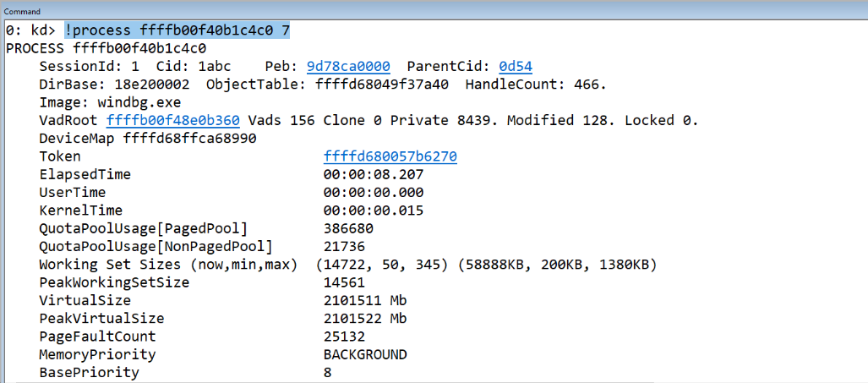
Task: Select the PROCESS ffffb00f40b1c4c0 line
Action: [106, 48]
